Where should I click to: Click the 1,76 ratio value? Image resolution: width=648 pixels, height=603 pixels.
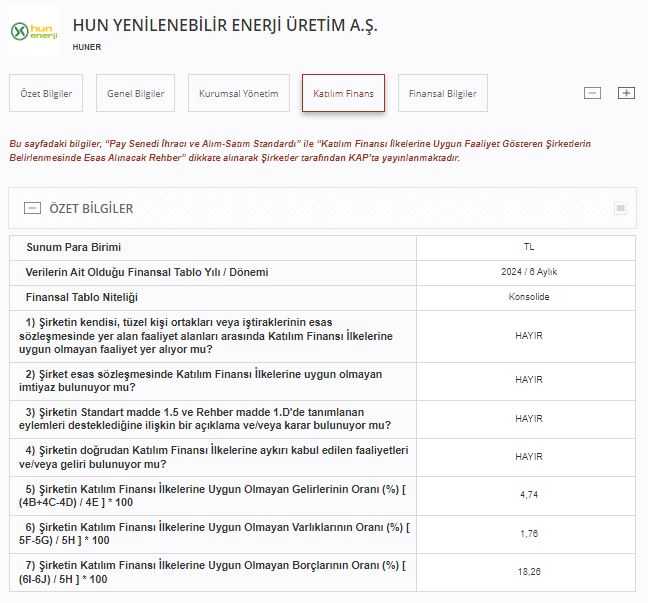pos(529,534)
